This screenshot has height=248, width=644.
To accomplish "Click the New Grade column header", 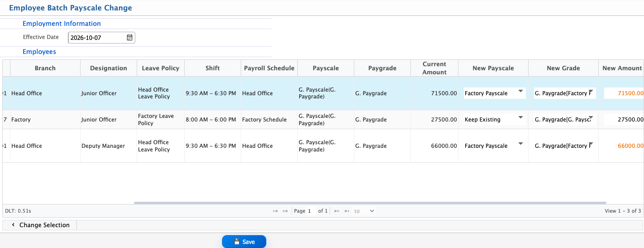I will pyautogui.click(x=563, y=68).
